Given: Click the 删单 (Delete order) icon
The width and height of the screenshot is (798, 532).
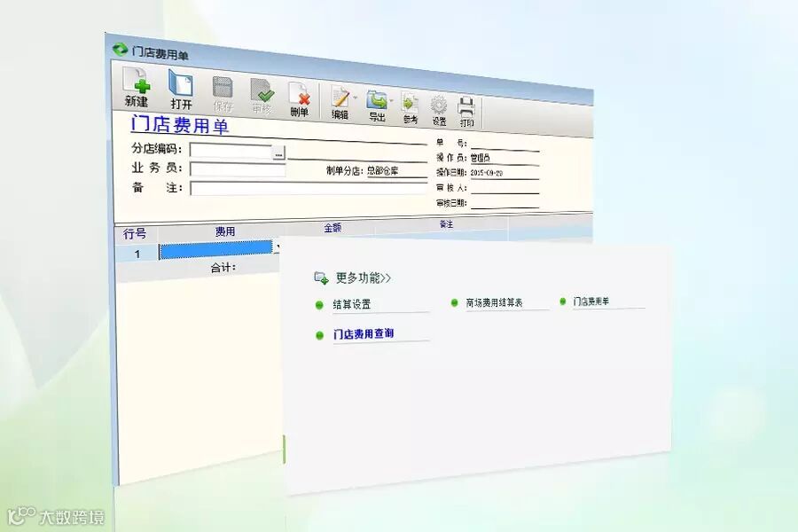Looking at the screenshot, I should point(300,100).
